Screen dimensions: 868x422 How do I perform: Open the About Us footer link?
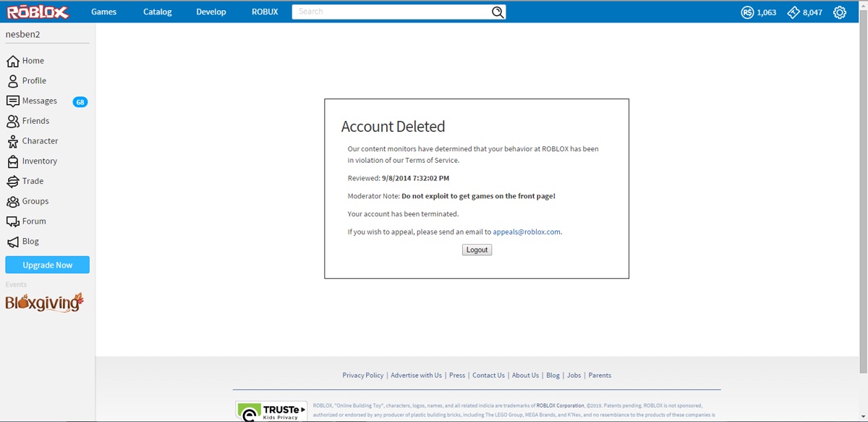coord(525,376)
